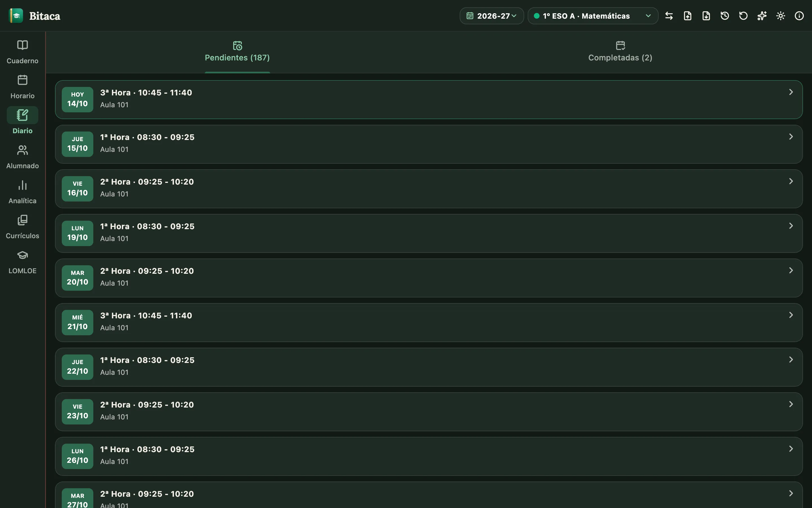Open the LUN 19/10 1ª Hora session title
The image size is (812, 508).
click(147, 226)
